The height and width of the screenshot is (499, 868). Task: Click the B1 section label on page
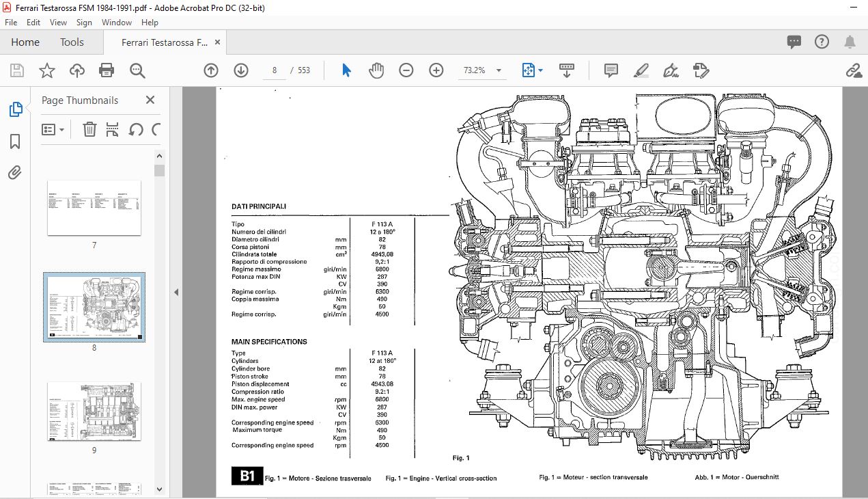[247, 476]
